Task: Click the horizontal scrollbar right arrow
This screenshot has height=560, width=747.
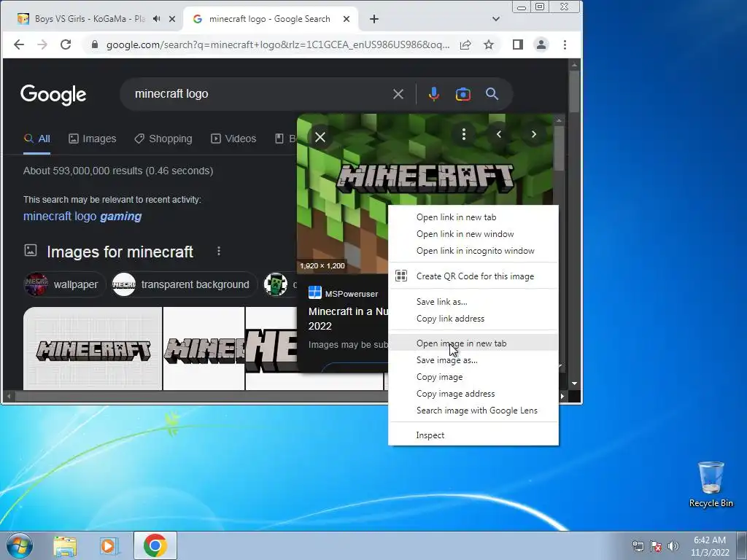Action: [x=562, y=396]
